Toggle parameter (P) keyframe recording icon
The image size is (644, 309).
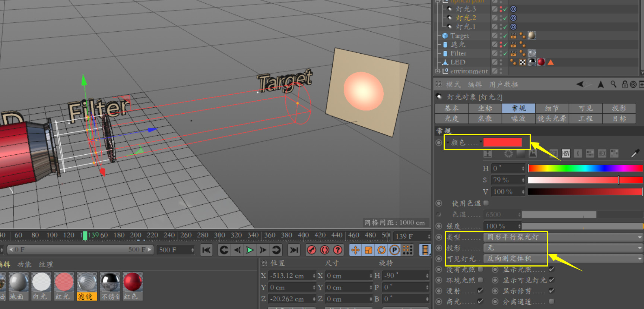394,250
